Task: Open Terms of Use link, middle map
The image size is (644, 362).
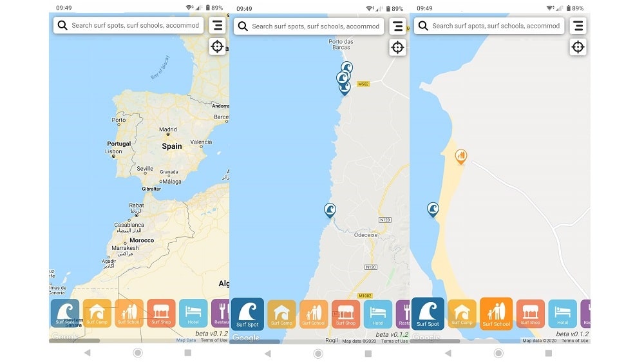Action: click(394, 341)
